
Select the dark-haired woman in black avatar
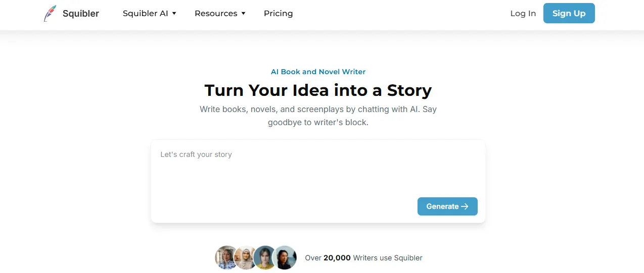coord(285,257)
